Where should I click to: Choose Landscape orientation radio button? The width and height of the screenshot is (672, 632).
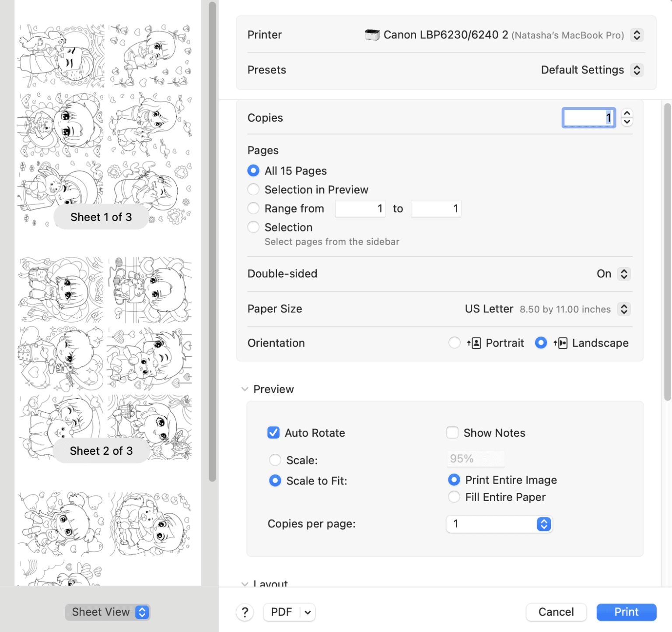click(x=541, y=343)
